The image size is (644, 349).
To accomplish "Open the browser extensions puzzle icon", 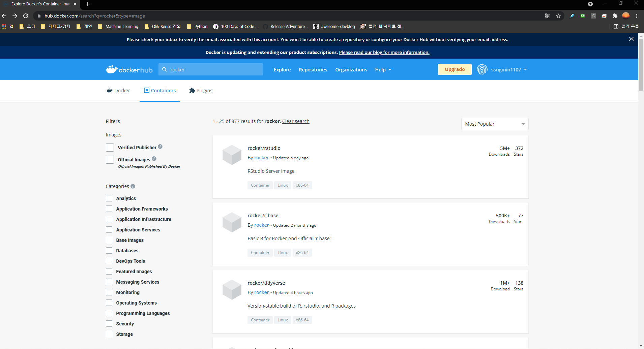I will (615, 16).
